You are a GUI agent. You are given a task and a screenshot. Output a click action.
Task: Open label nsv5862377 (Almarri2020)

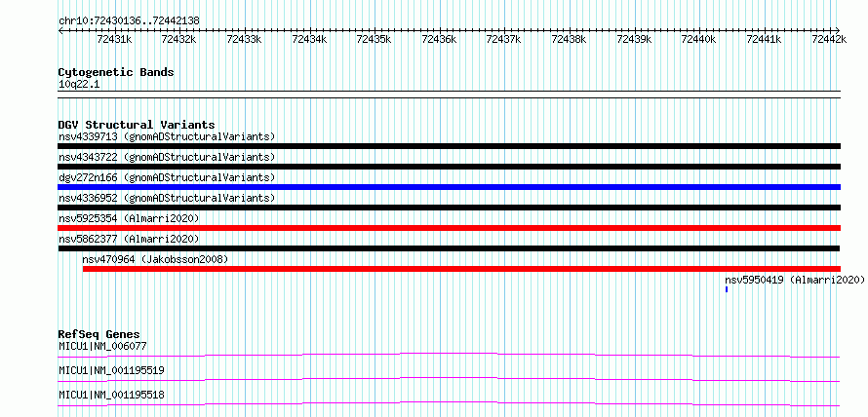click(129, 239)
